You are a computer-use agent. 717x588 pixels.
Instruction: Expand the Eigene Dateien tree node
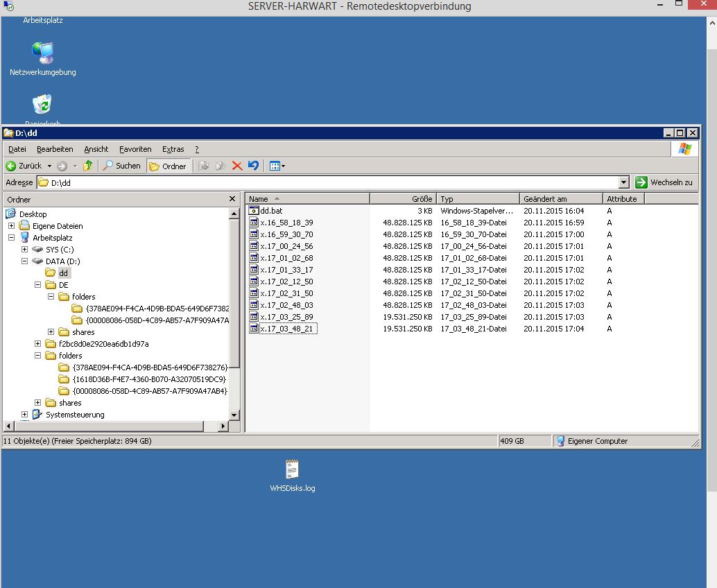coord(12,226)
